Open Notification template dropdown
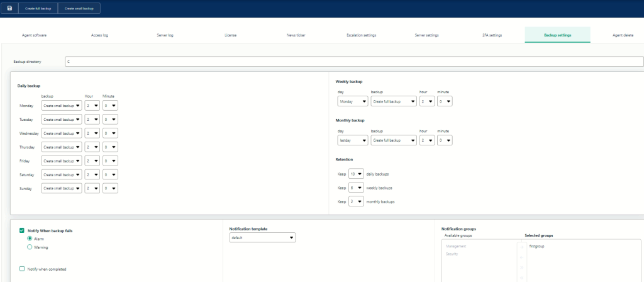644x282 pixels. pos(262,237)
